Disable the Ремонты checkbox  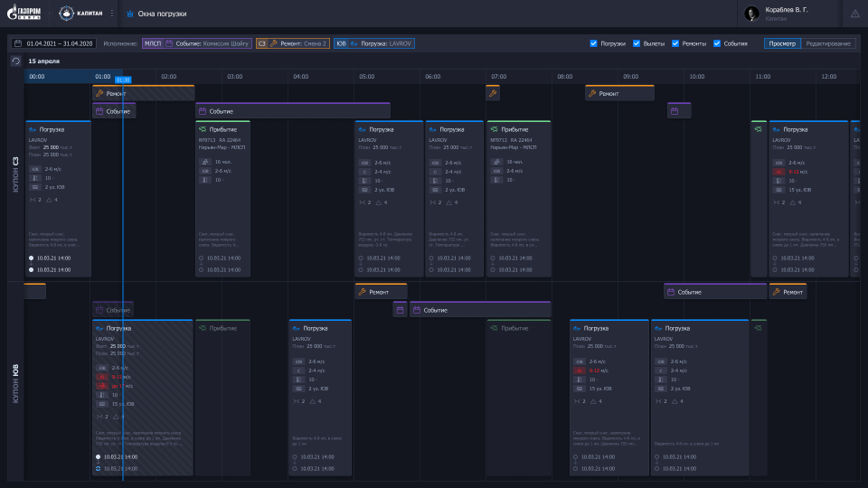pyautogui.click(x=675, y=43)
